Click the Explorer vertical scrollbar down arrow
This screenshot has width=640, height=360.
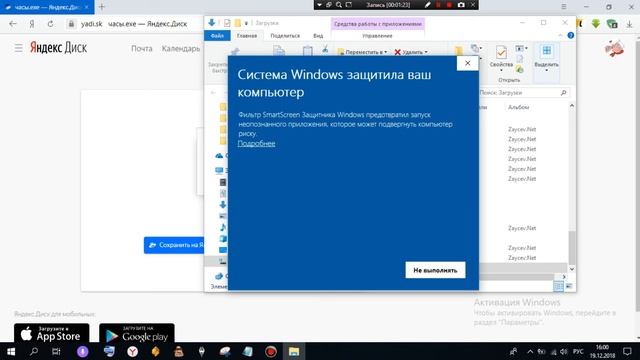[571, 269]
